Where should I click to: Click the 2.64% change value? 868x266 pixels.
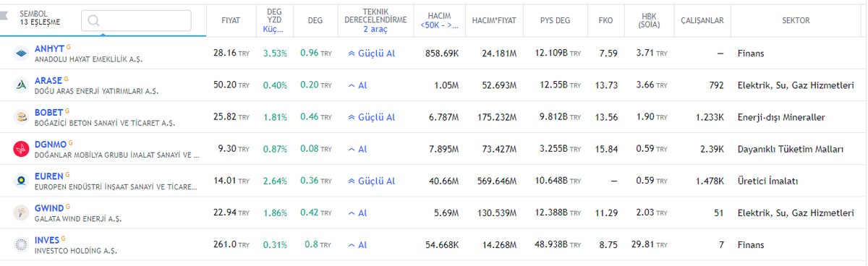[x=275, y=181]
